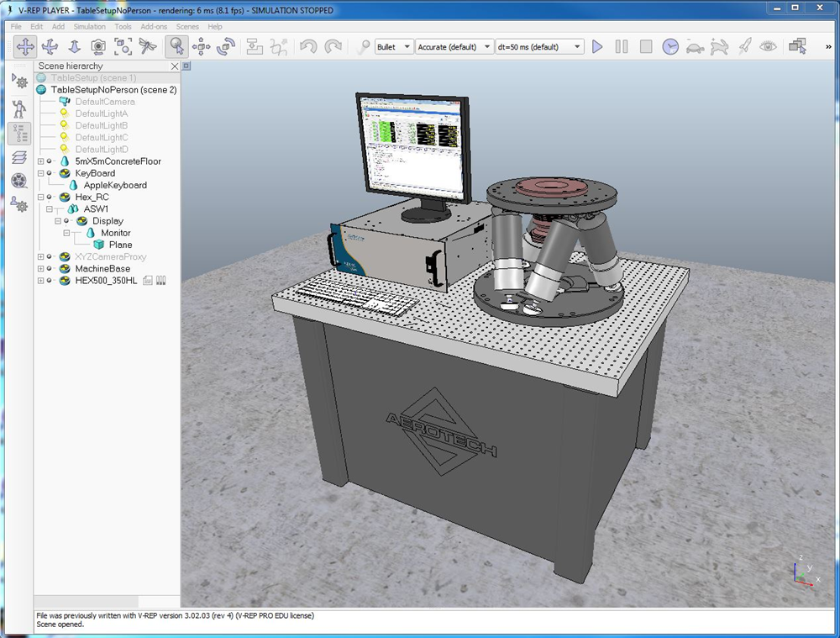Select the camera pan tool
840x638 pixels.
(x=25, y=46)
